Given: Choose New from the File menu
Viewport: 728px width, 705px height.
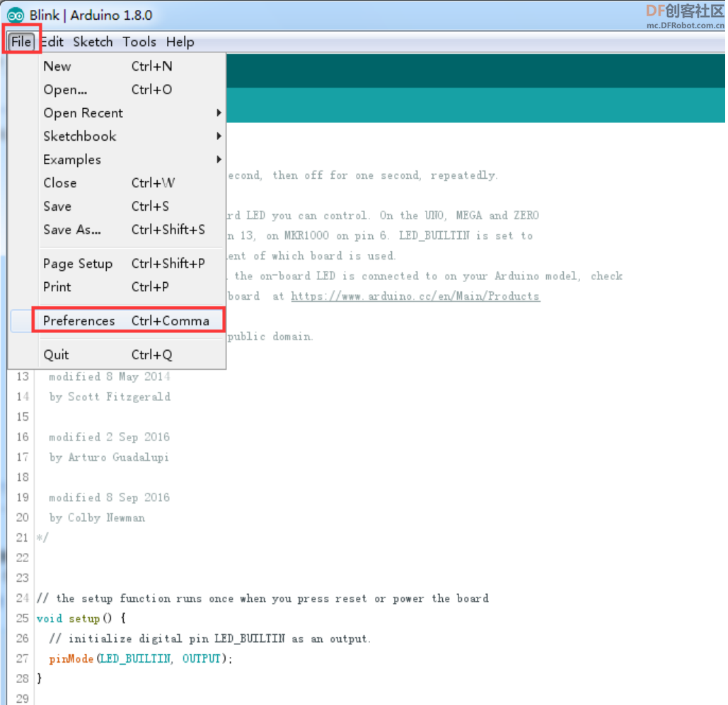Looking at the screenshot, I should (117, 66).
